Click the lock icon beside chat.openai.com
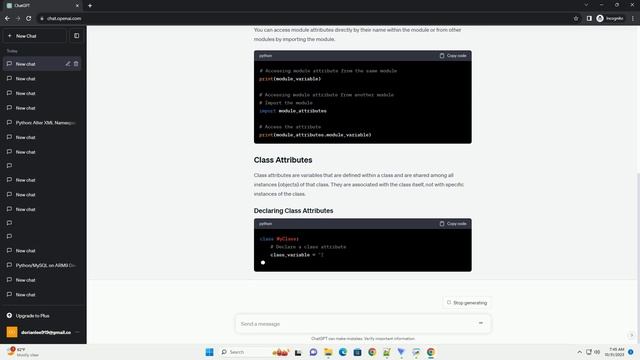Viewport: 640px width, 360px height. tap(42, 18)
